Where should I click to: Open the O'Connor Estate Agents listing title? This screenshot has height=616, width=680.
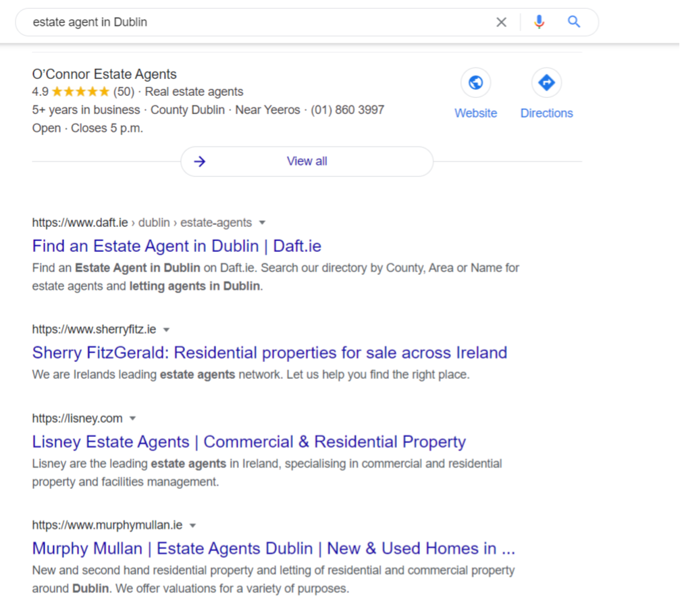(105, 74)
